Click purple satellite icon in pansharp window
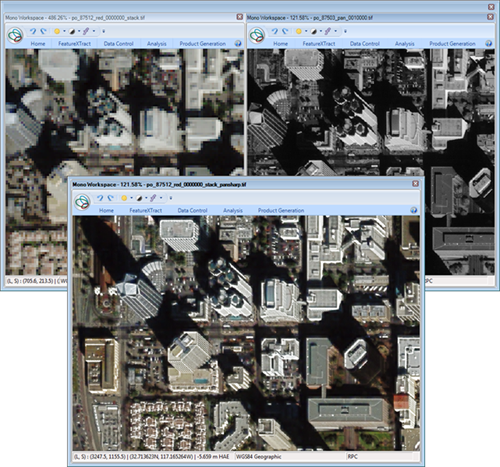Screen dimensions: 500x467 click(x=153, y=198)
